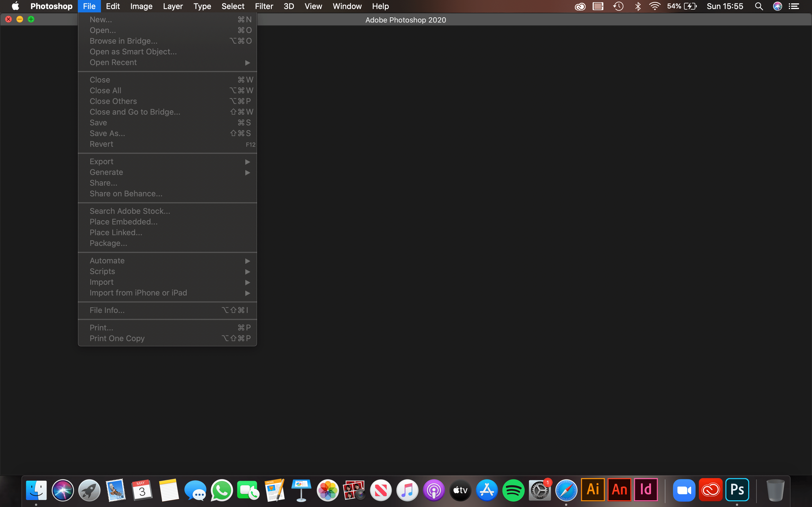The image size is (812, 507).
Task: Open Spotify from the Dock
Action: [x=514, y=490]
